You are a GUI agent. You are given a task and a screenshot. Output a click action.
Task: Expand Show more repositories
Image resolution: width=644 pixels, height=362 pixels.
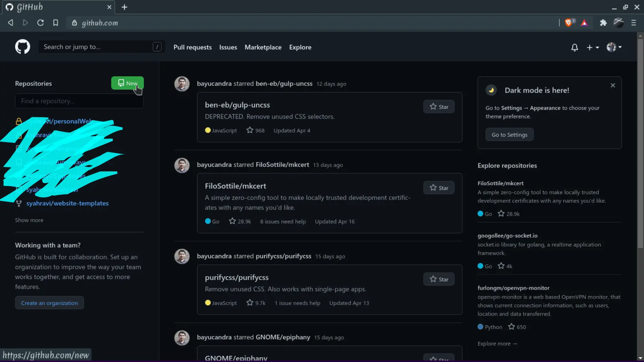coord(29,220)
